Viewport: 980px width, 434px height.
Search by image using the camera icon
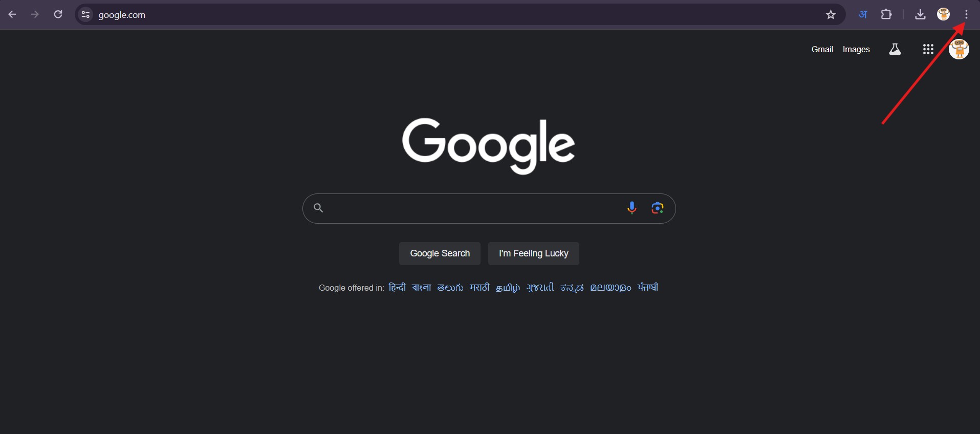[658, 208]
